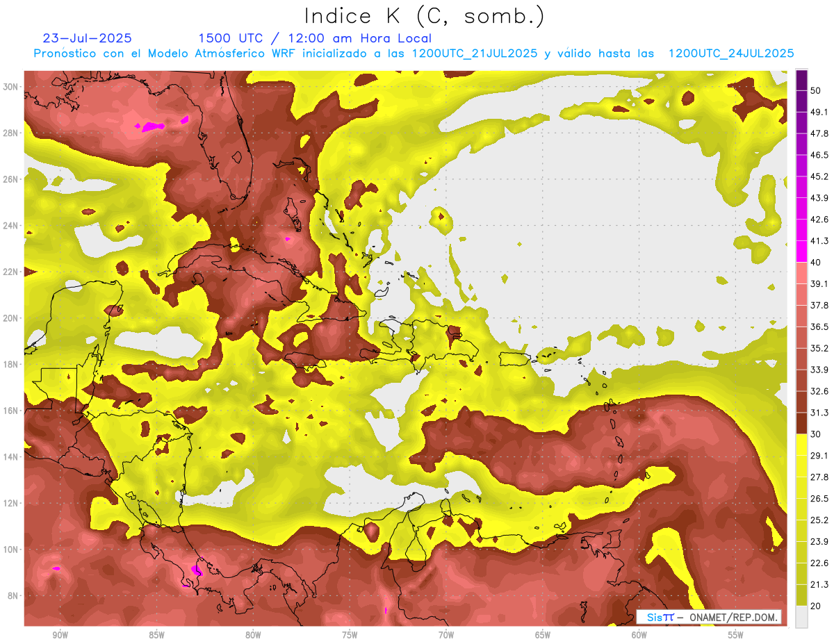This screenshot has height=644, width=834.
Task: Click the longitude label "55W"
Action: [736, 635]
